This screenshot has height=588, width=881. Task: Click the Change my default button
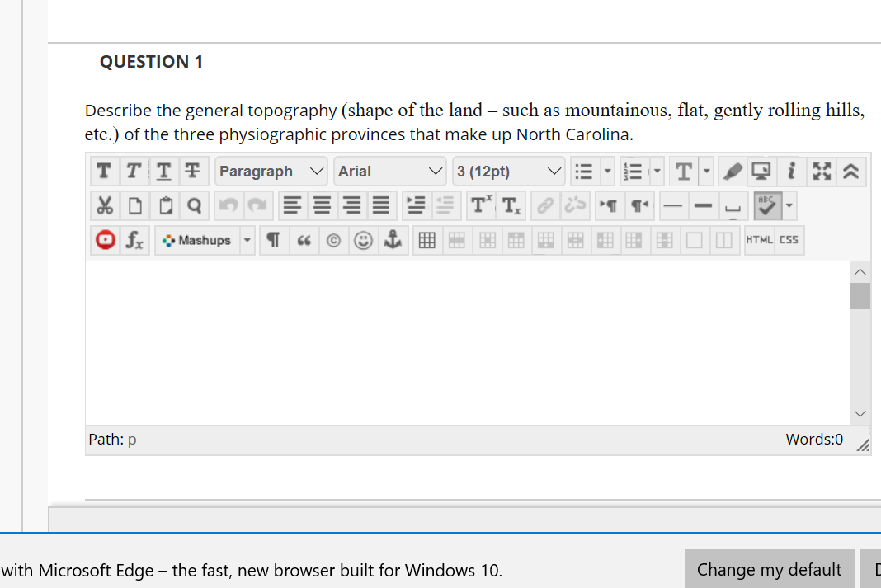click(768, 569)
